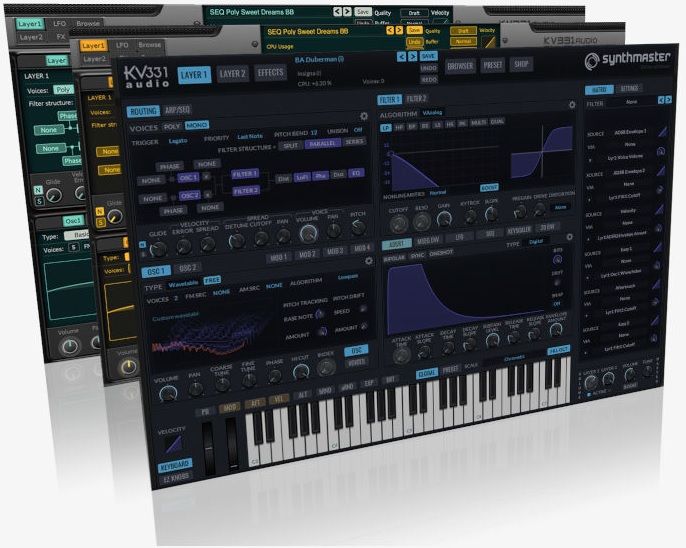
Task: Open envelope Type dropdown showing Digital
Action: pyautogui.click(x=536, y=241)
